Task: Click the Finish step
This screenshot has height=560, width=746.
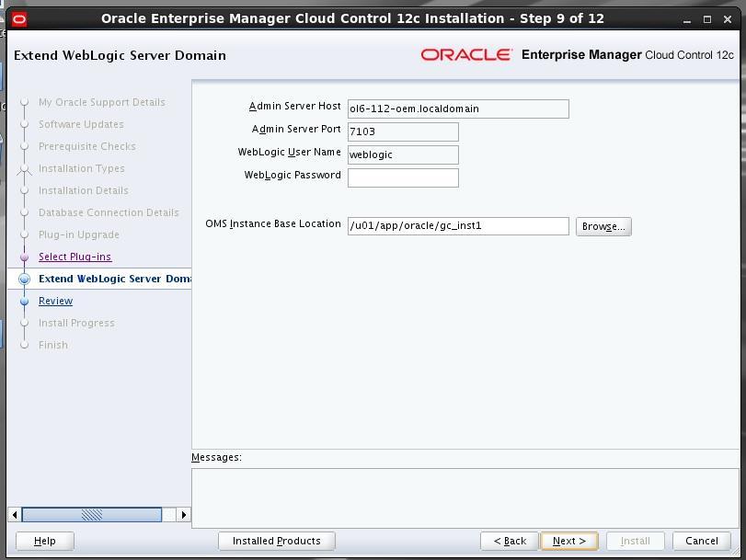Action: (x=53, y=345)
